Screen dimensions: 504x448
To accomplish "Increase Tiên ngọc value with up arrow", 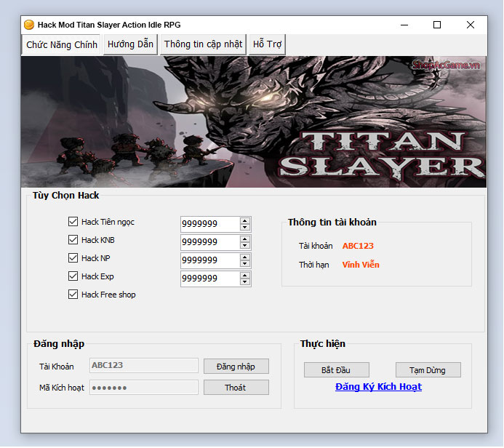I will [x=245, y=220].
